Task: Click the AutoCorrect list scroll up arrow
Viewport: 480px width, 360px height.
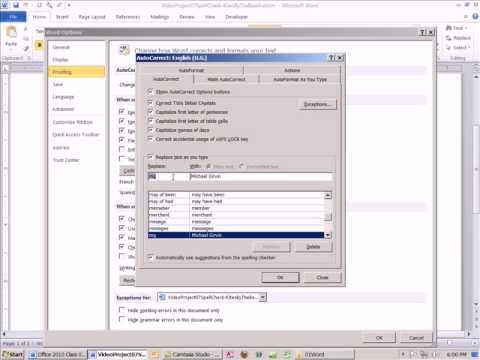Action: coord(328,195)
